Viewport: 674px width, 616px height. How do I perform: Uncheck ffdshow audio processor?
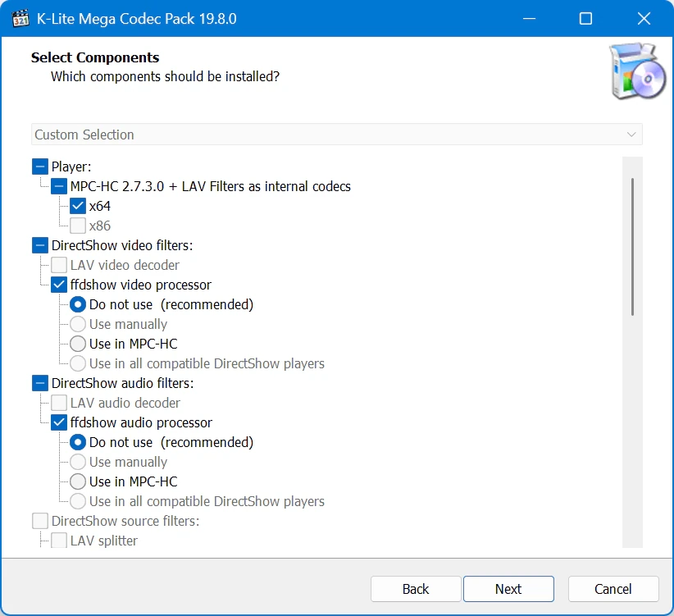click(59, 422)
